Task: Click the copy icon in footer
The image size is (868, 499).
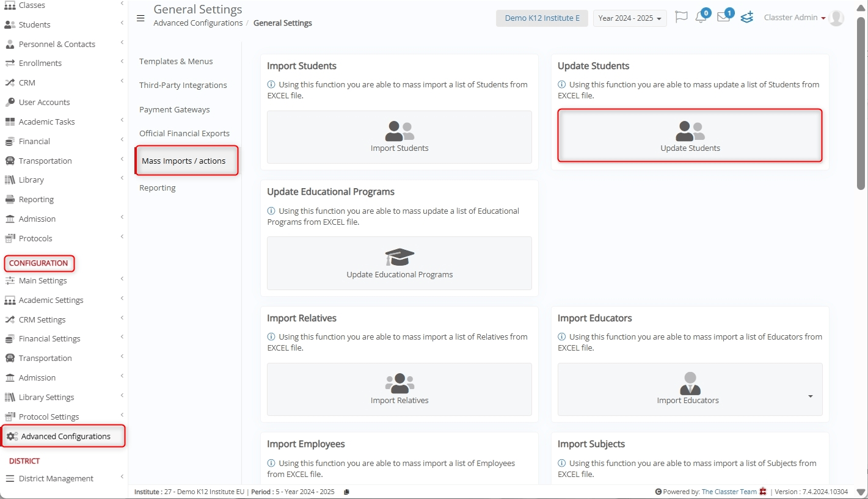Action: point(346,492)
